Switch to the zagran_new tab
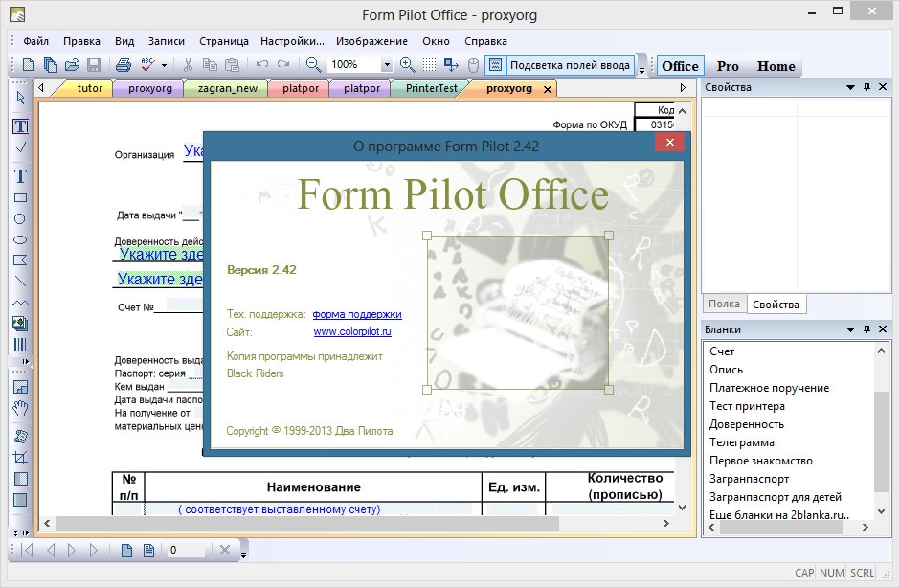 point(227,88)
